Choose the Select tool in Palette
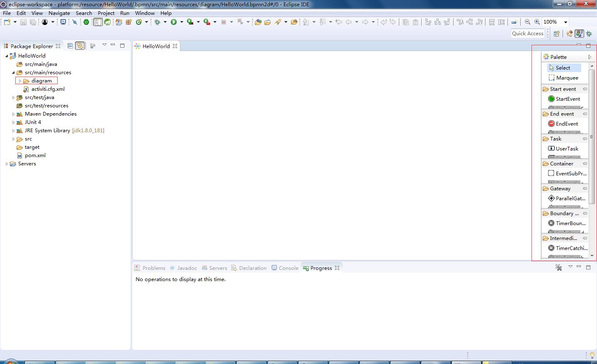This screenshot has width=597, height=364. (564, 68)
